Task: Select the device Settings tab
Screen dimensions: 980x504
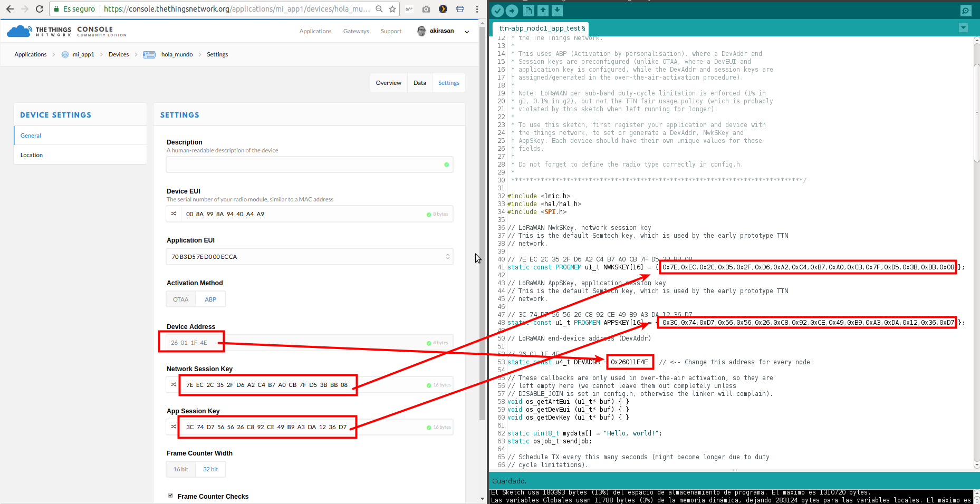Action: [x=449, y=83]
